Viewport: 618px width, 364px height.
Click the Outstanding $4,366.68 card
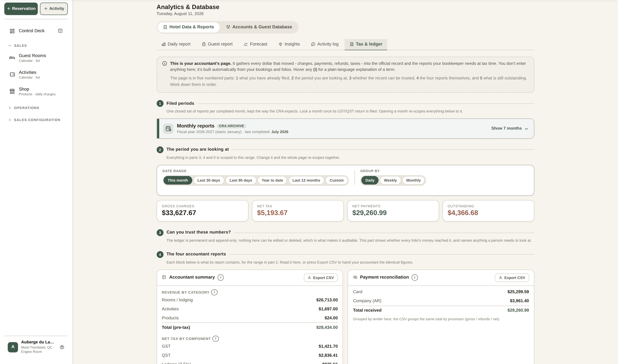(488, 211)
